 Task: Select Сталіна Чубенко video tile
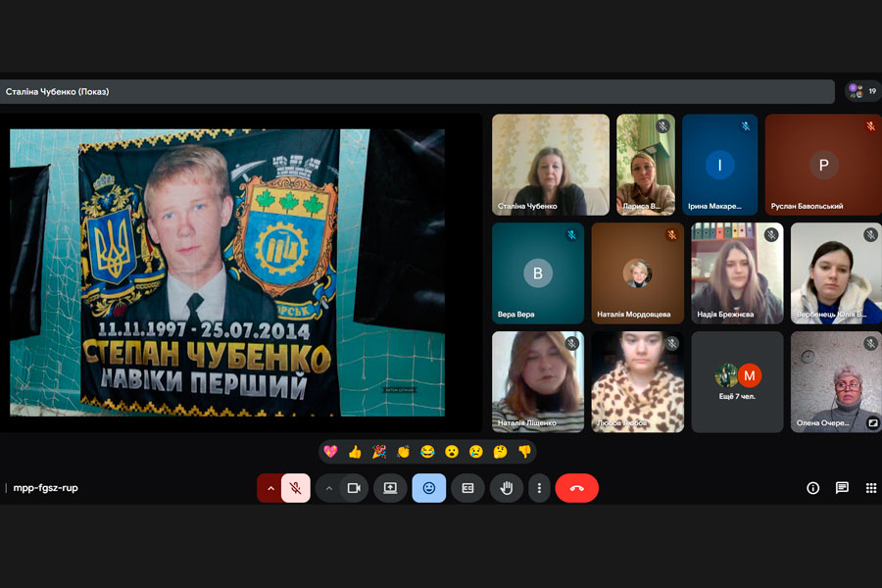(551, 165)
